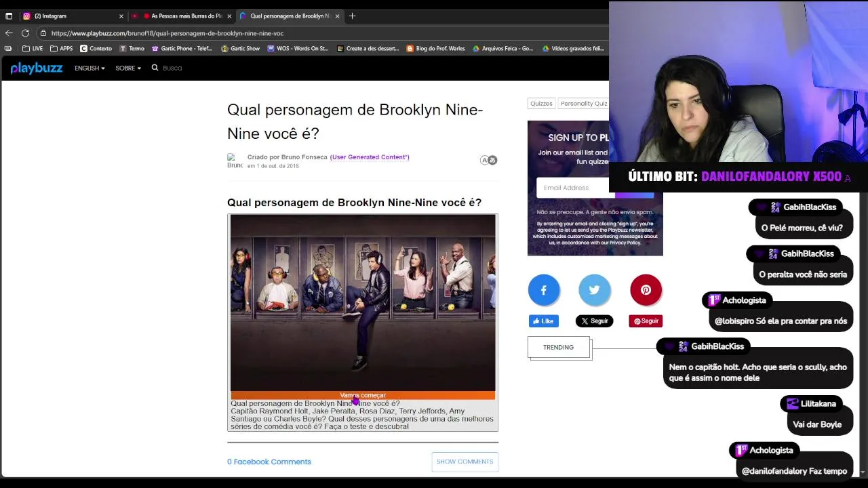Click the translate language icon near title

click(489, 160)
